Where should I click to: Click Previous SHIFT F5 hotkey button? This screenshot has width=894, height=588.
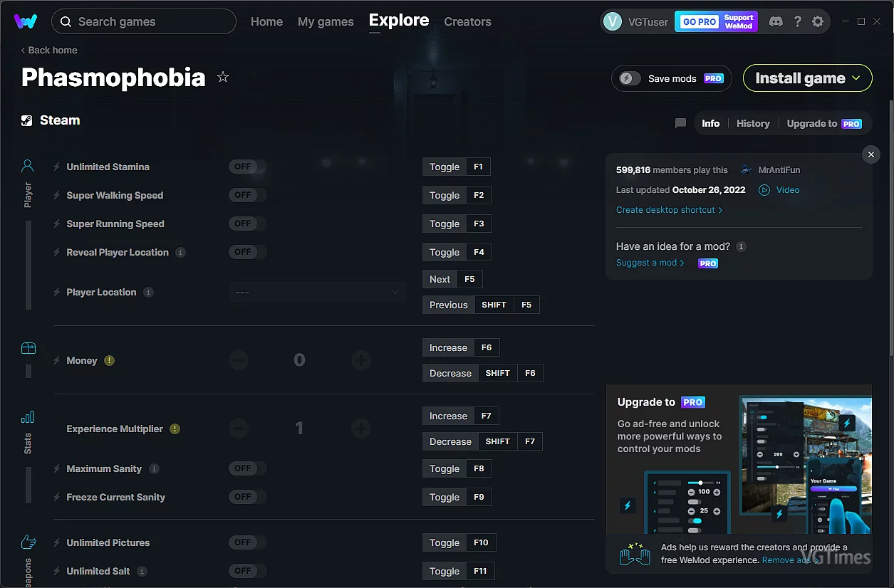[x=481, y=305]
